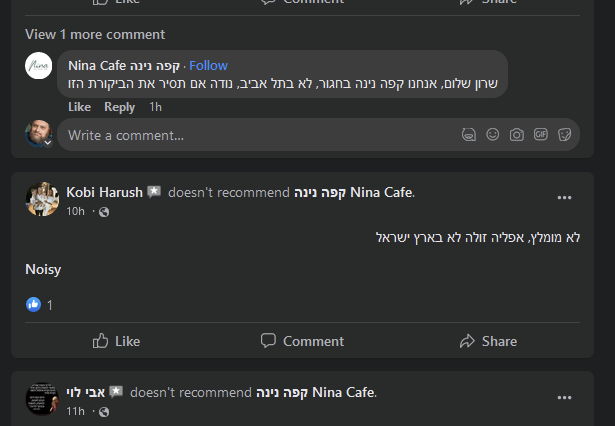Attach a photo to the comment
Image resolution: width=615 pixels, height=426 pixels.
[x=517, y=135]
